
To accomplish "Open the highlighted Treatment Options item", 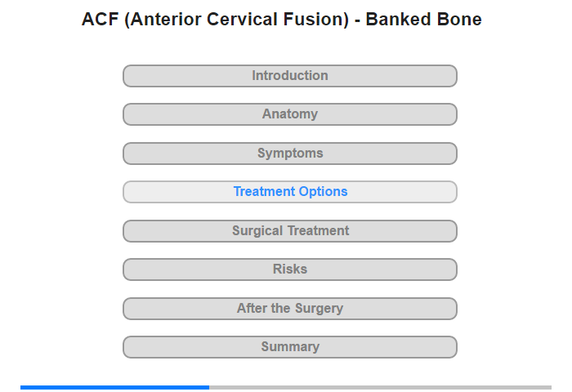I will pos(289,192).
